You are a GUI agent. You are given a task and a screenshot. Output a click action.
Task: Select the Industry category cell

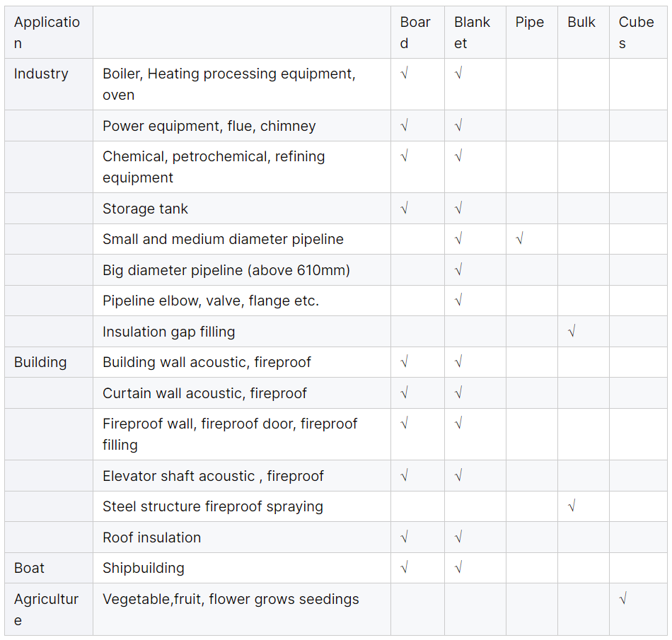pyautogui.click(x=41, y=74)
